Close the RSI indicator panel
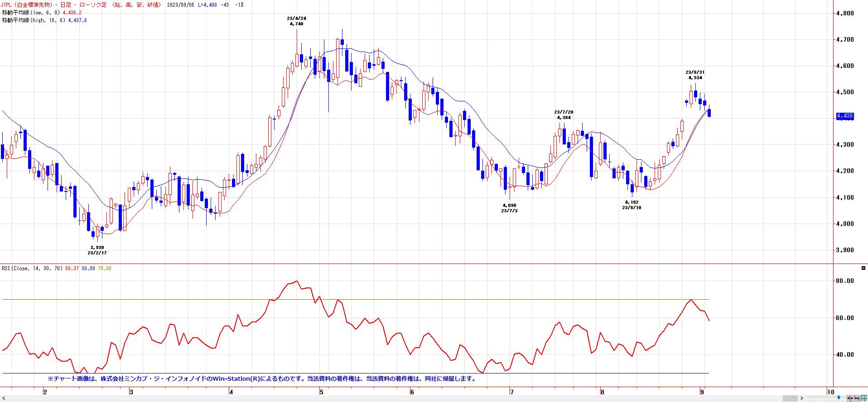 tap(863, 268)
